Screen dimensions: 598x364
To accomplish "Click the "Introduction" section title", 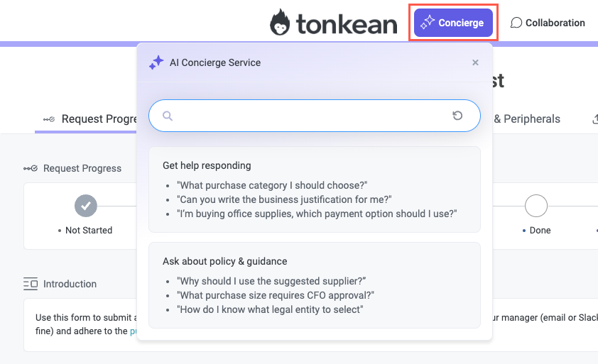I will 70,284.
